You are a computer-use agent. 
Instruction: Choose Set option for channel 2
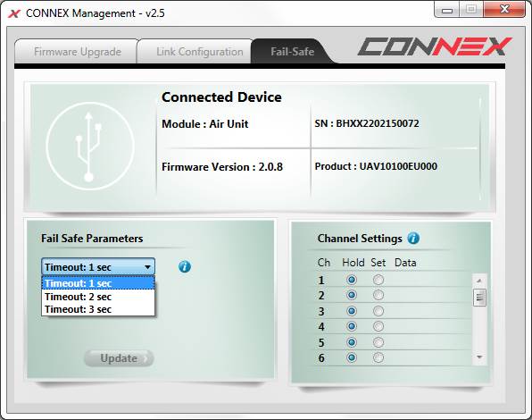[x=378, y=295]
